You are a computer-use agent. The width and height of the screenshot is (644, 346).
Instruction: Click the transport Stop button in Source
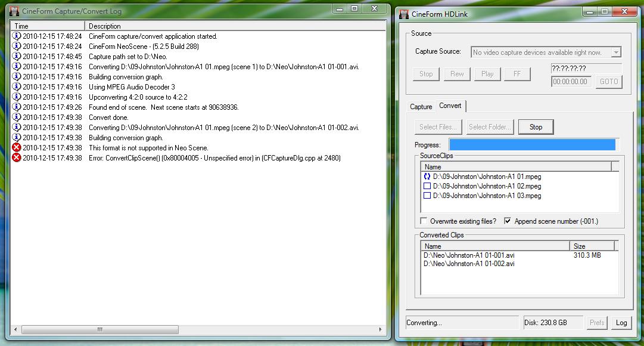pos(426,74)
